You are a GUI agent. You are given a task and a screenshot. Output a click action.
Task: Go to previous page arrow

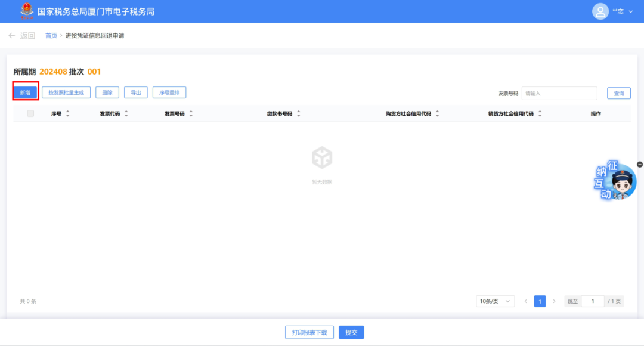point(526,301)
